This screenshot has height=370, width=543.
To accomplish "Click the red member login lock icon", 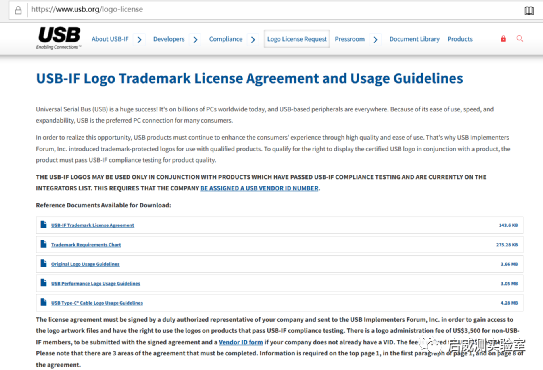I will (x=503, y=38).
